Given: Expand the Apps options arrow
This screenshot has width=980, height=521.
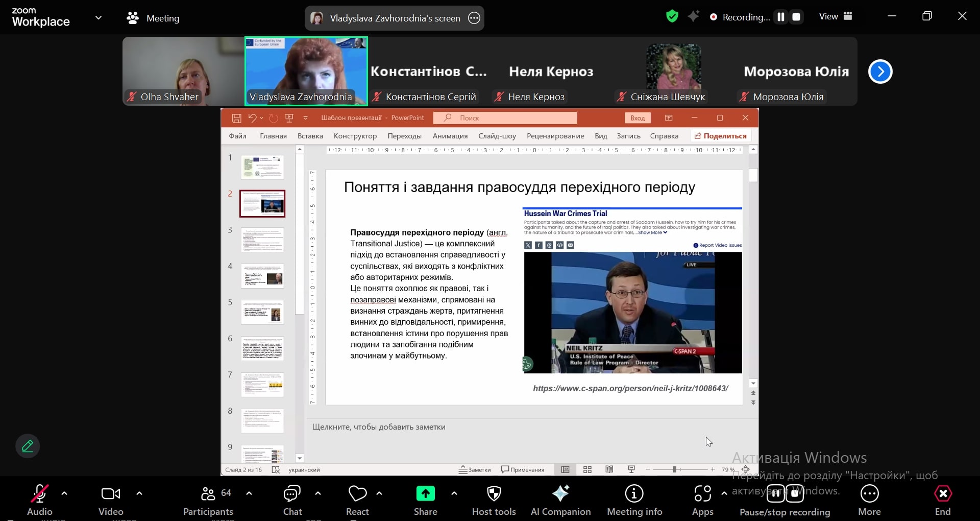Looking at the screenshot, I should coord(724,493).
